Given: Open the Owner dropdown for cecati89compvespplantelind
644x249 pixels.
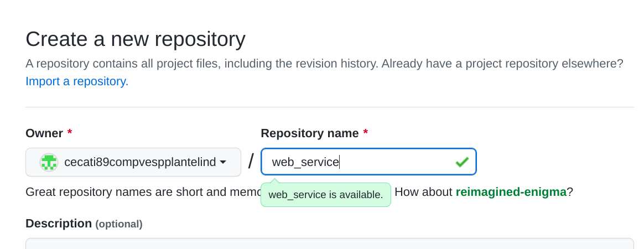Looking at the screenshot, I should point(133,162).
